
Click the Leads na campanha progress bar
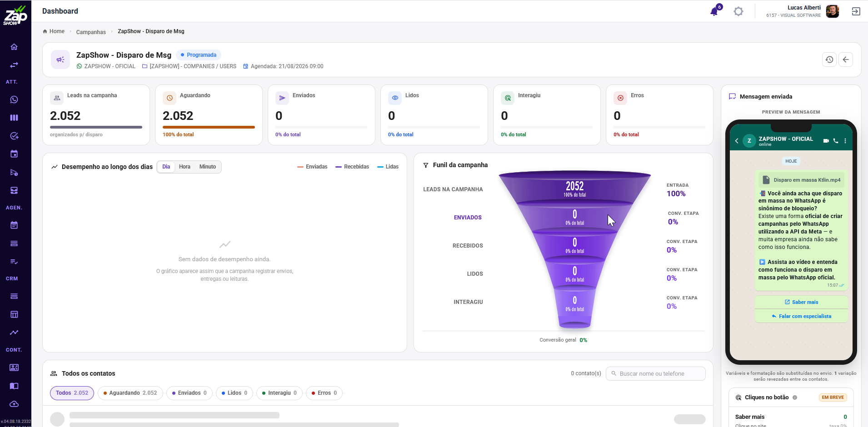point(96,127)
